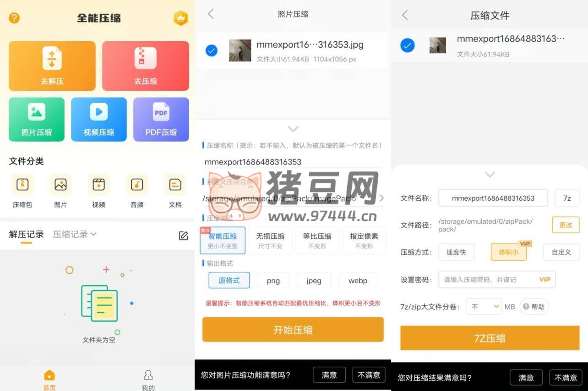Choose webp as output format
The width and height of the screenshot is (588, 391).
point(358,281)
